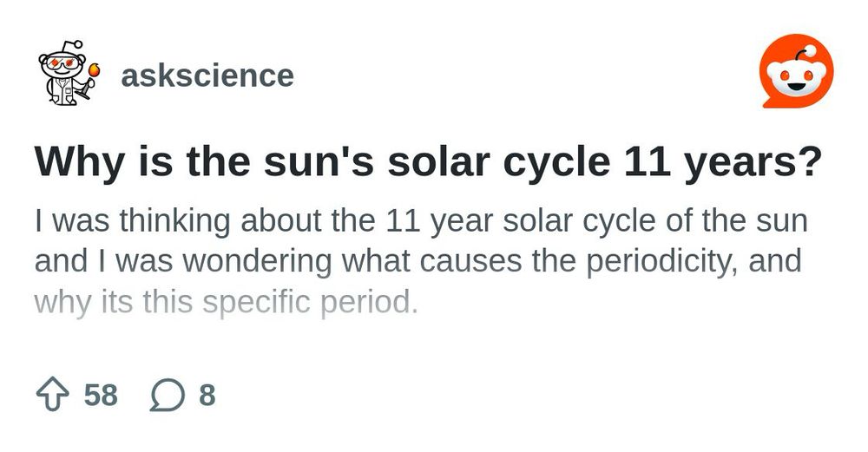Open the askscience subreddit name link
The image size is (868, 452).
207,75
